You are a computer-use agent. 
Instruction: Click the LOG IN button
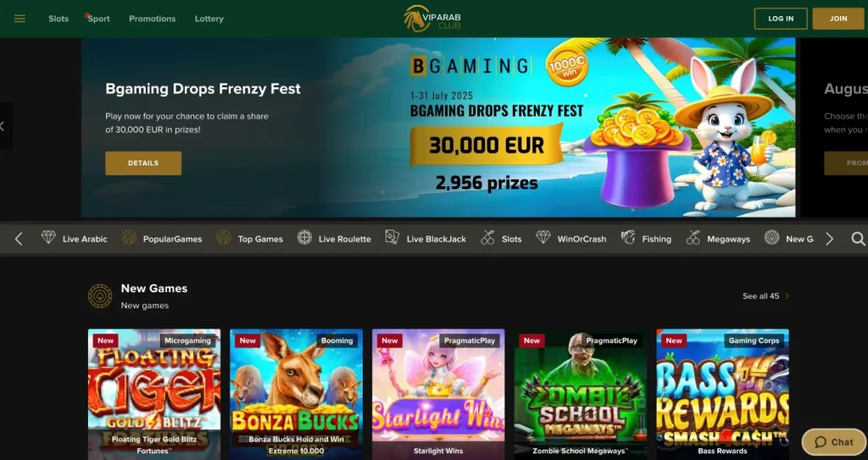(x=781, y=19)
